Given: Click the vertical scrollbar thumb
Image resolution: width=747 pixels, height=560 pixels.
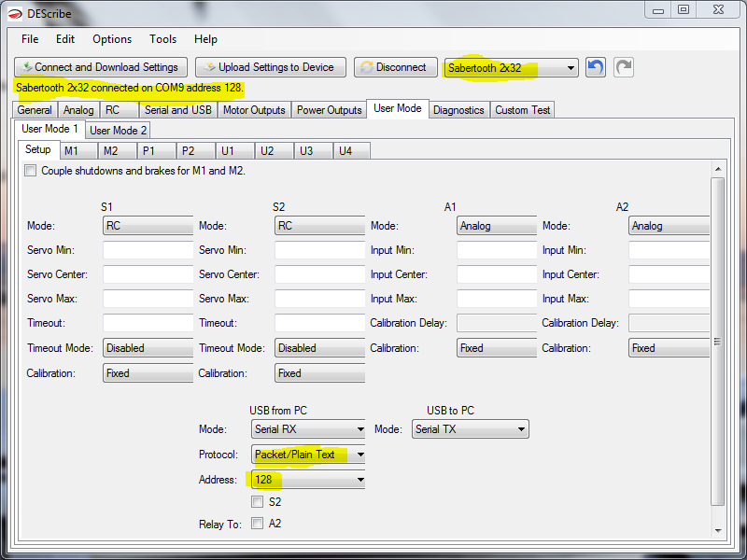Looking at the screenshot, I should 717,342.
